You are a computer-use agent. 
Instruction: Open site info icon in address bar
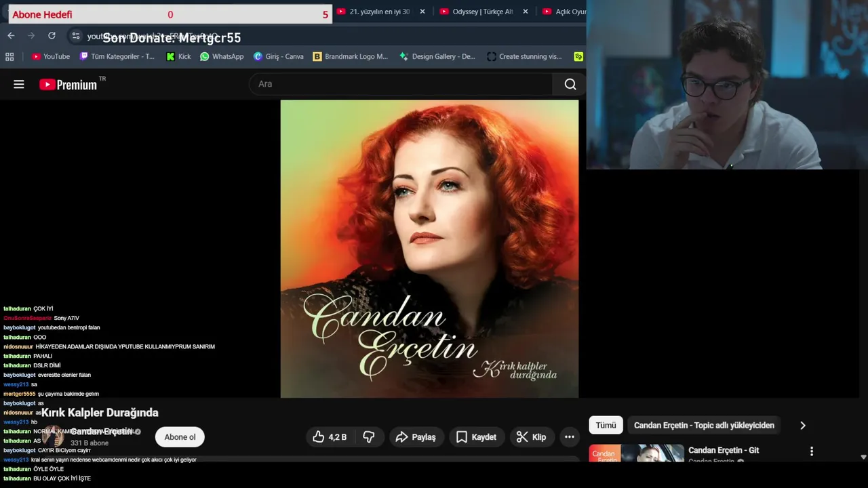76,36
